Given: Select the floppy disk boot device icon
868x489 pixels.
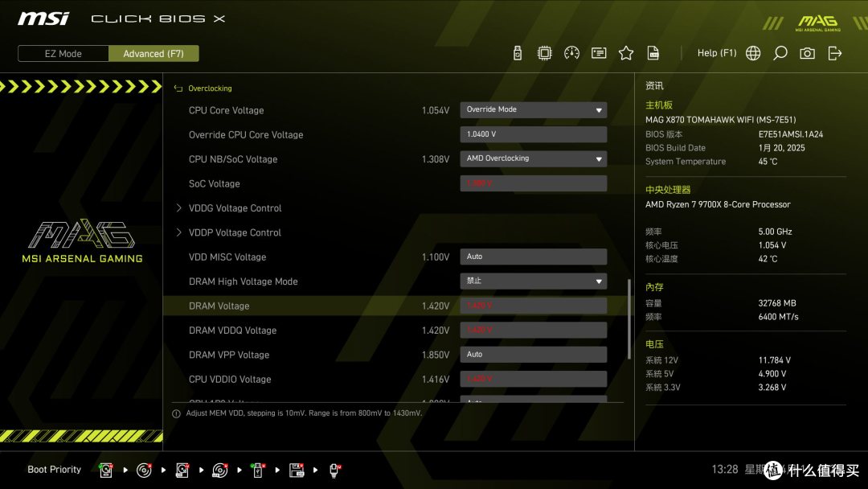Looking at the screenshot, I should [x=296, y=471].
